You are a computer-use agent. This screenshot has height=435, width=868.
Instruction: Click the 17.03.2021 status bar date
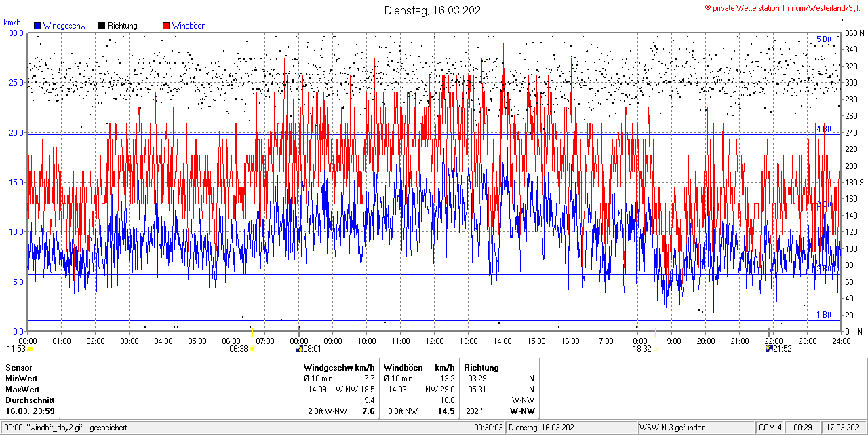coord(843,428)
